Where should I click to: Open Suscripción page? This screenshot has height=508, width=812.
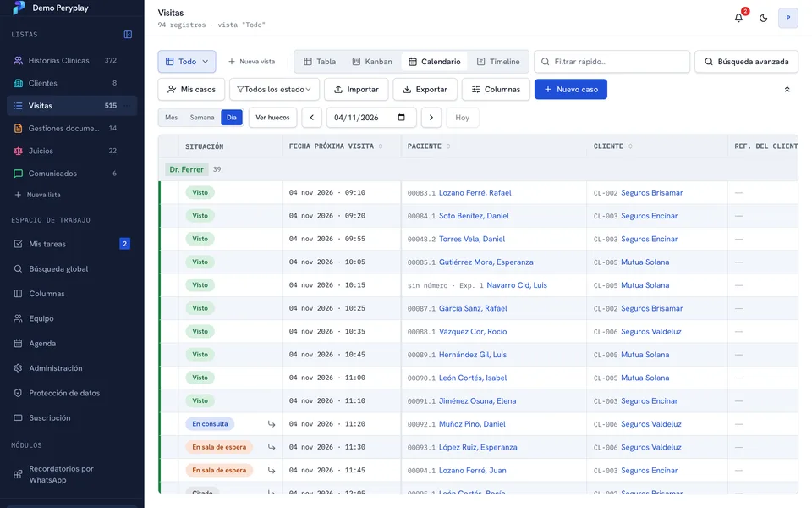(72, 417)
